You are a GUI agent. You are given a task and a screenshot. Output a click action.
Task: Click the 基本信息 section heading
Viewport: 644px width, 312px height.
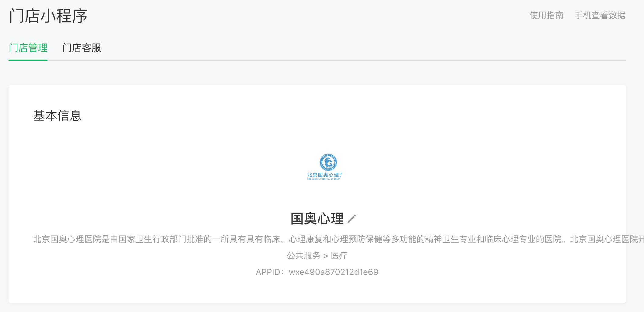tap(58, 116)
